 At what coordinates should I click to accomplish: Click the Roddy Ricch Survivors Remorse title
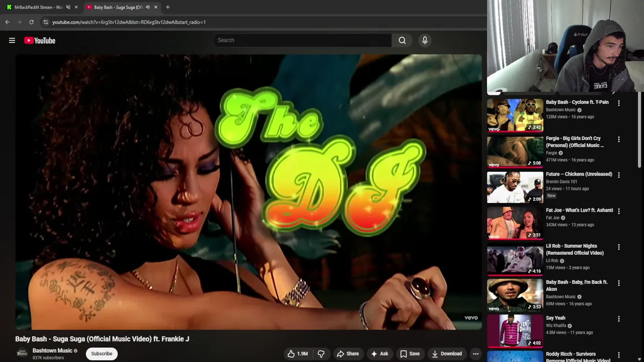[578, 356]
